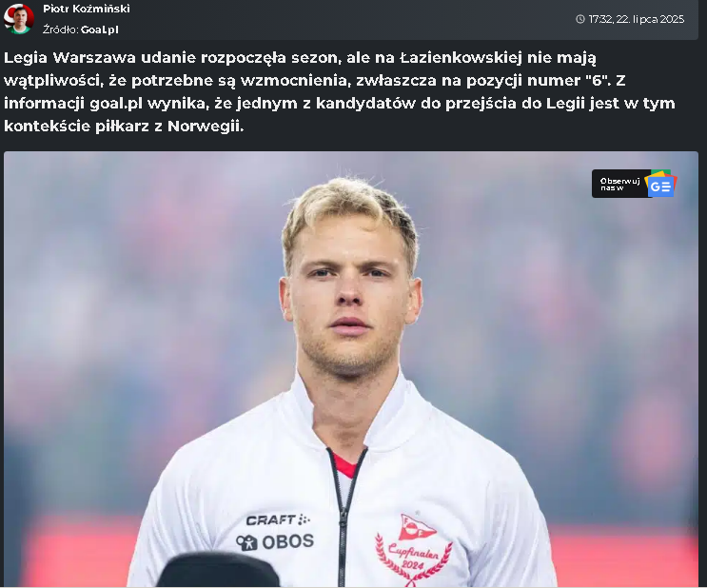Click the Cupfinalen 2024 club crest
Viewport: 707px width, 588px height.
pyautogui.click(x=413, y=551)
